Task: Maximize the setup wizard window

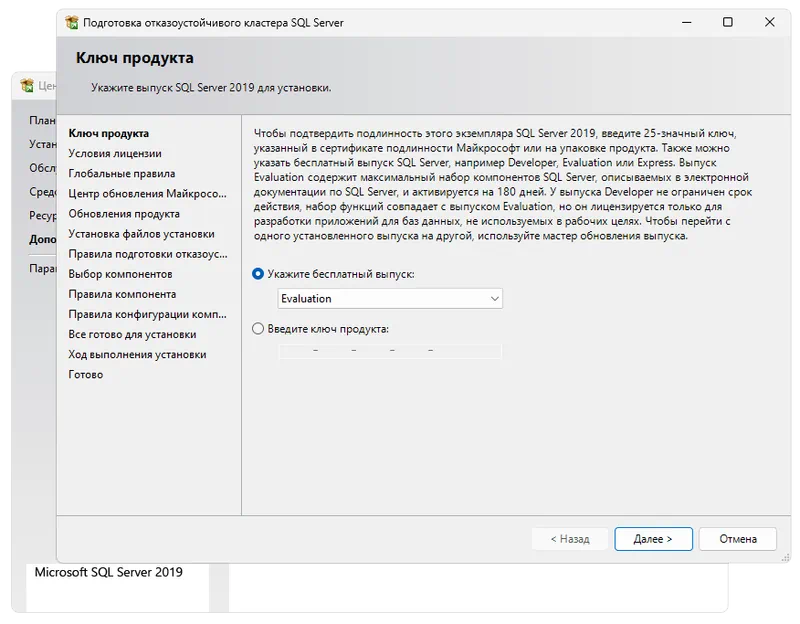Action: [x=728, y=22]
